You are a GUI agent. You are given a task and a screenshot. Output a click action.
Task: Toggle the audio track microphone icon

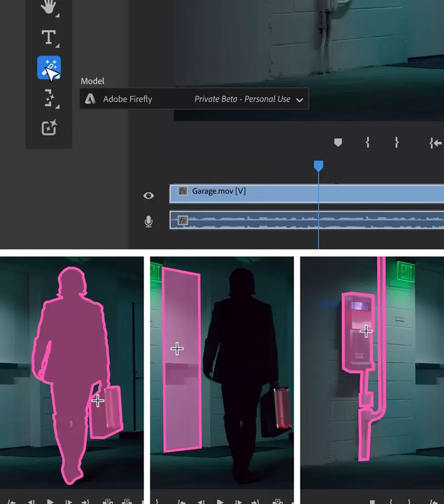(148, 222)
